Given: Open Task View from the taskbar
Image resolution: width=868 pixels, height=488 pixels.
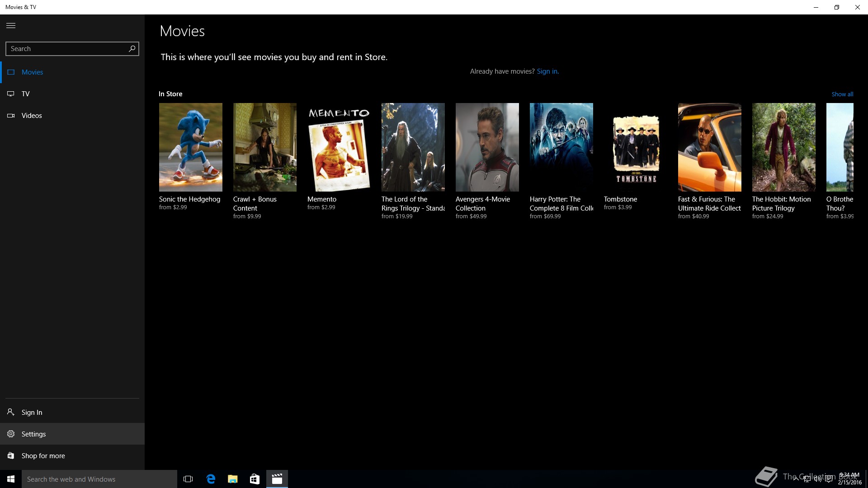Looking at the screenshot, I should point(188,479).
